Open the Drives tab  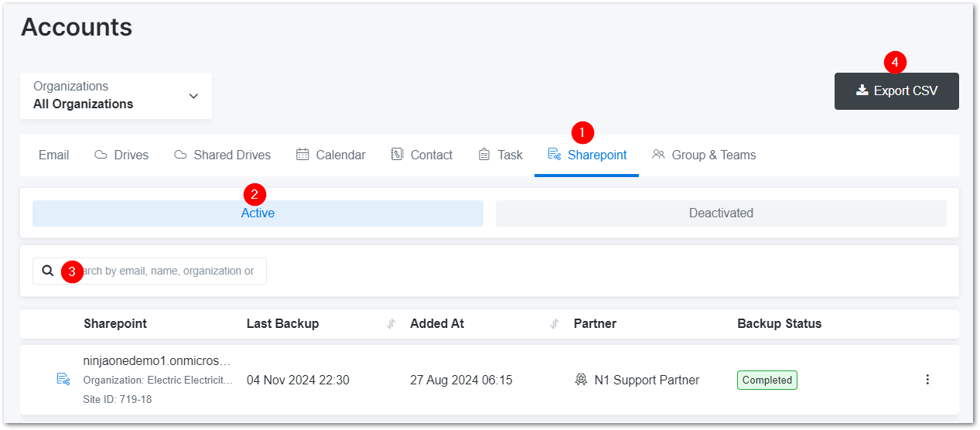tap(121, 155)
